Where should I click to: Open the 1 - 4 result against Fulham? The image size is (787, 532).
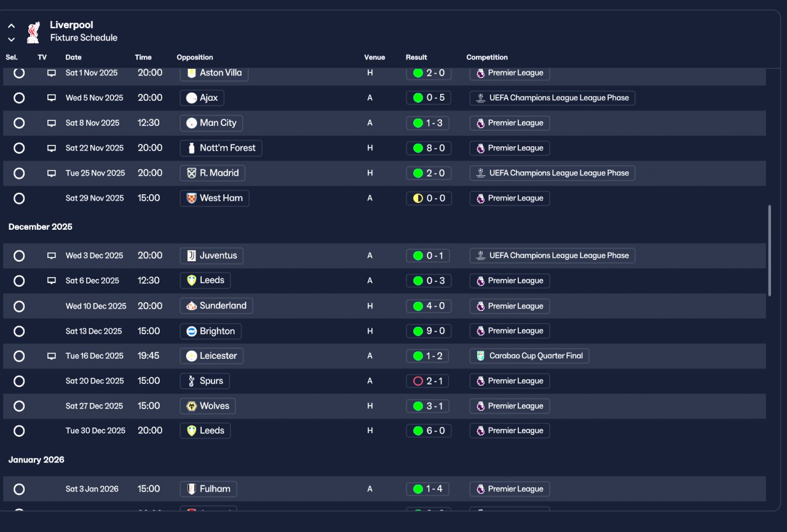(429, 489)
